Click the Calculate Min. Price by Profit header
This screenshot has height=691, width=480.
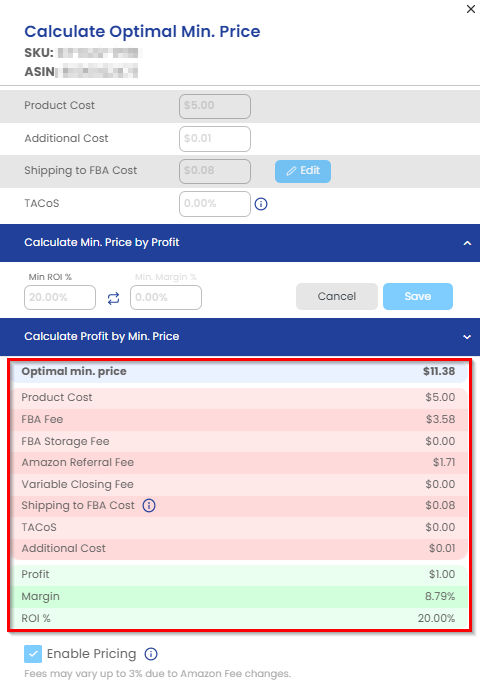click(240, 243)
